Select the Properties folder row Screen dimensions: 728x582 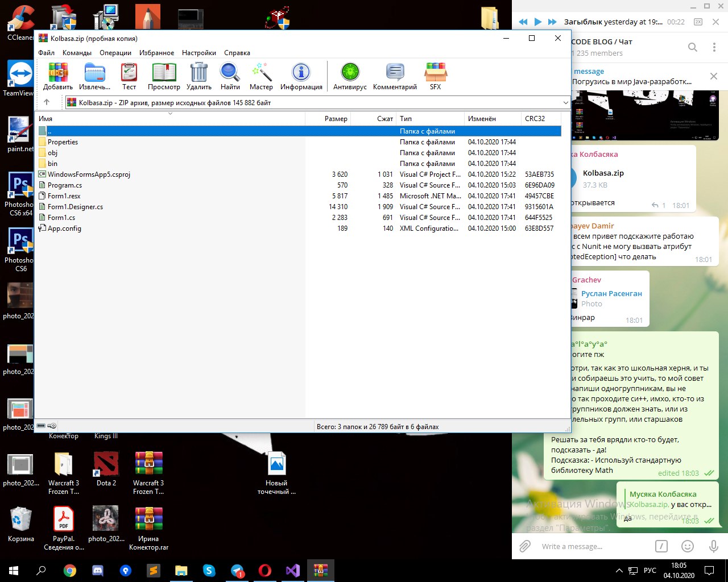[x=299, y=142]
